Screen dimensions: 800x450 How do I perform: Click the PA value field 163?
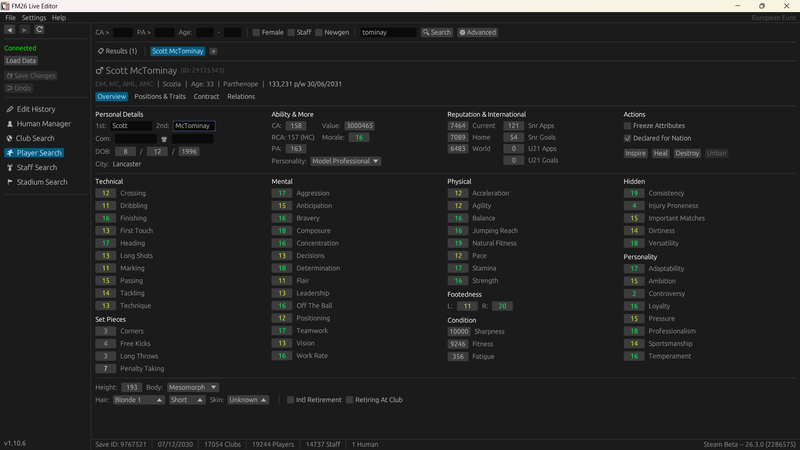coord(295,148)
